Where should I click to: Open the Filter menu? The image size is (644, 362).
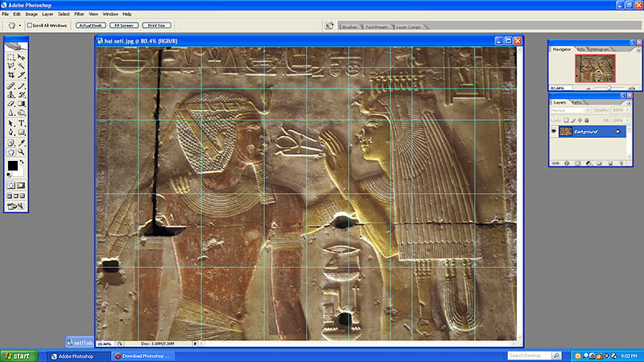tap(79, 14)
